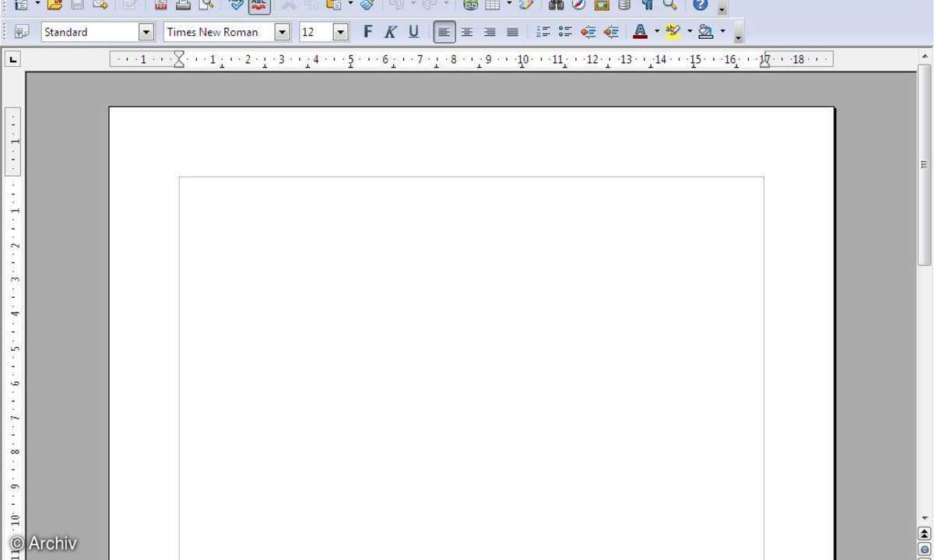Image resolution: width=934 pixels, height=560 pixels.
Task: Open the Navigator compass icon
Action: click(578, 5)
